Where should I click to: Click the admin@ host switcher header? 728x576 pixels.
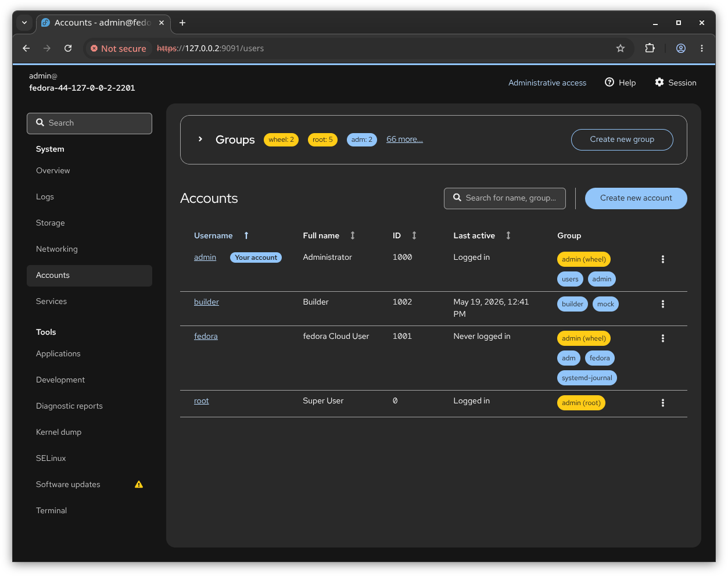82,82
